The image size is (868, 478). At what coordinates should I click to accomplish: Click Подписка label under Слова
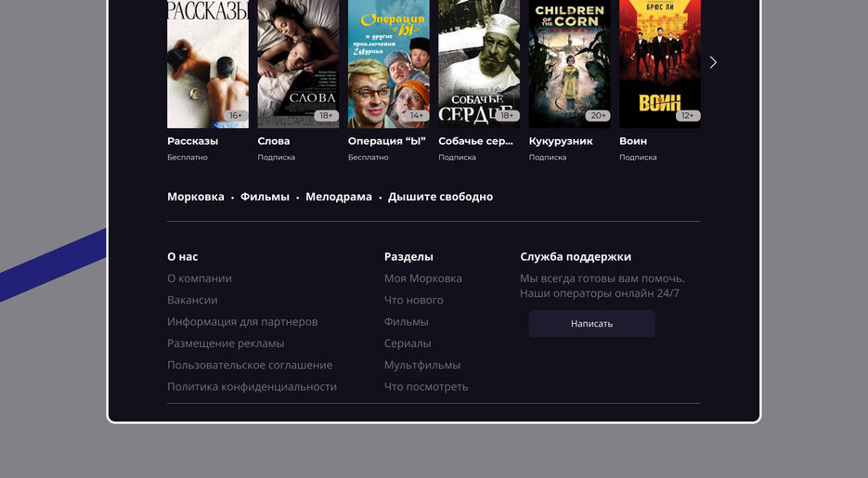coord(277,157)
